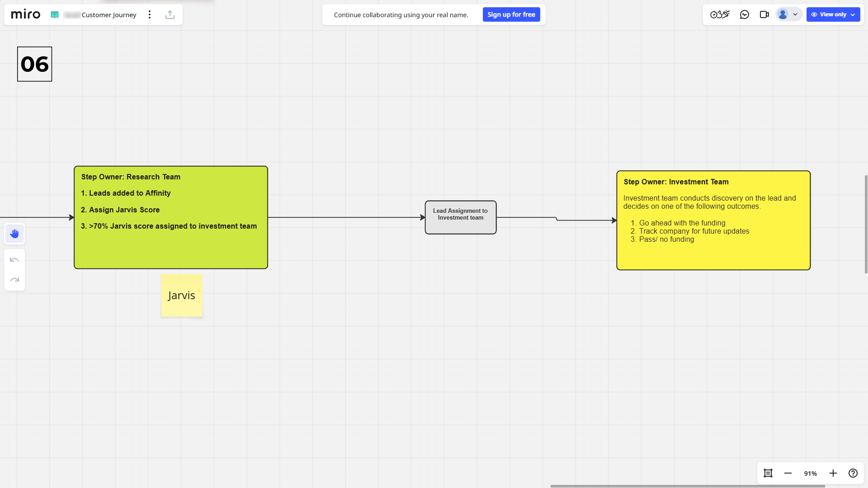
Task: Click Sign up for free button
Action: click(511, 14)
